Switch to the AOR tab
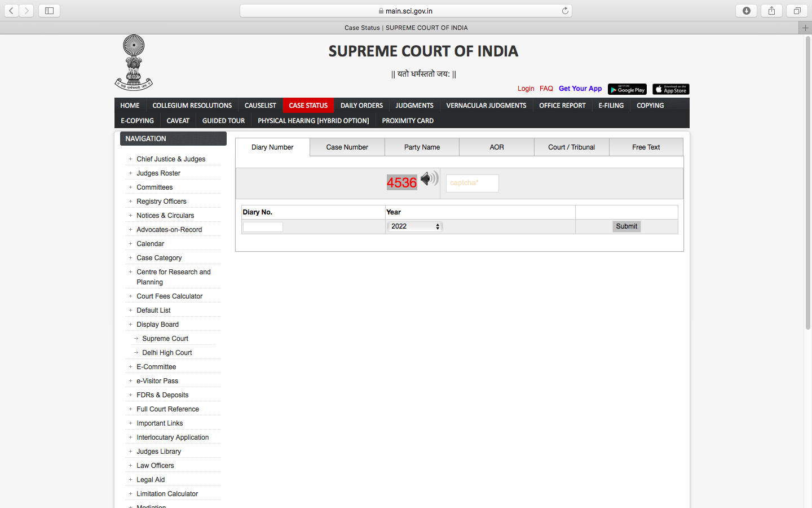812x508 pixels. (497, 147)
